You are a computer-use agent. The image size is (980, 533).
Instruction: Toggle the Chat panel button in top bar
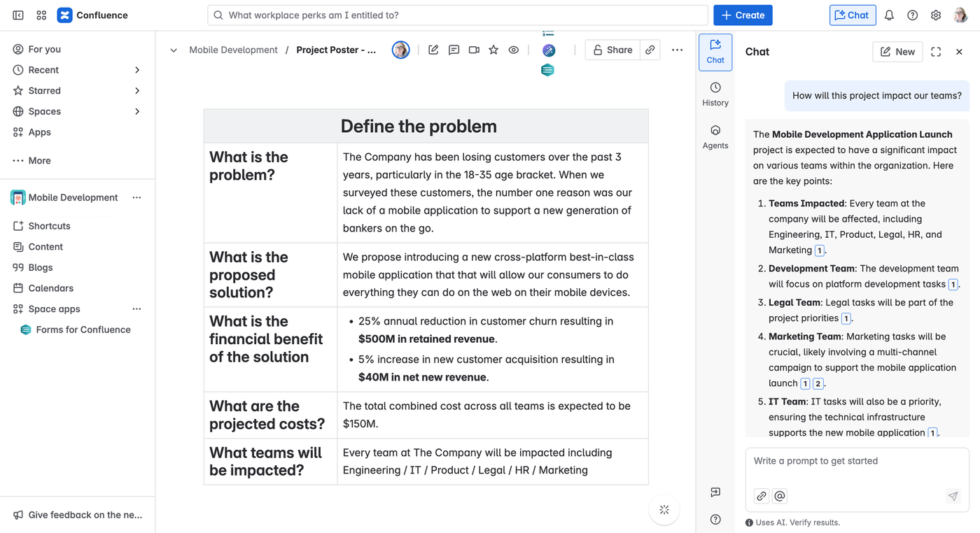[853, 15]
